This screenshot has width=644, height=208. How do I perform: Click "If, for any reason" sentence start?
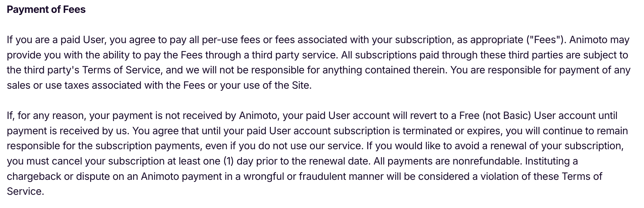[47, 116]
